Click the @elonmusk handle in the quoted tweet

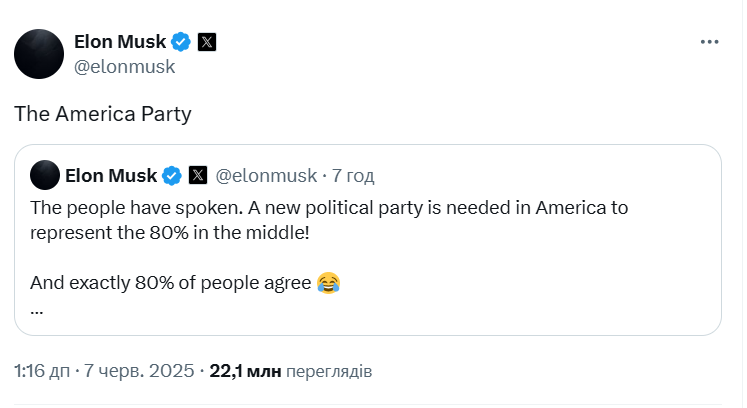[266, 176]
